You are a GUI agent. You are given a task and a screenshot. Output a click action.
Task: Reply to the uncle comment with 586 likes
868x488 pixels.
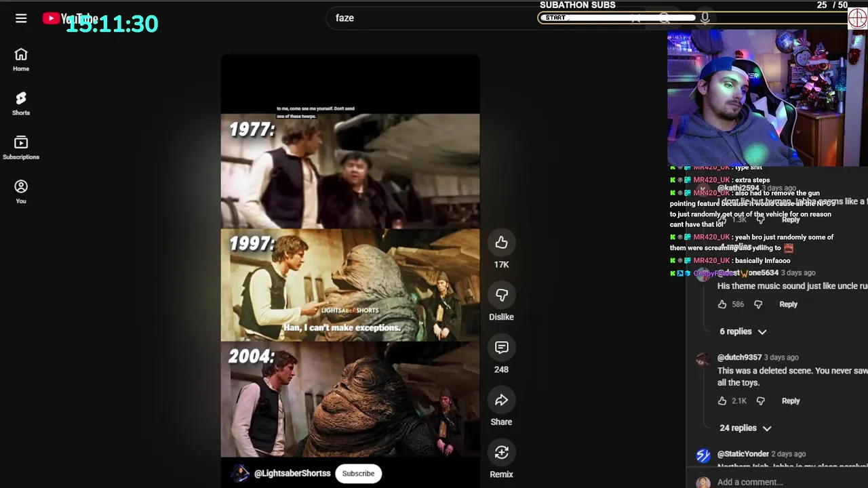788,304
